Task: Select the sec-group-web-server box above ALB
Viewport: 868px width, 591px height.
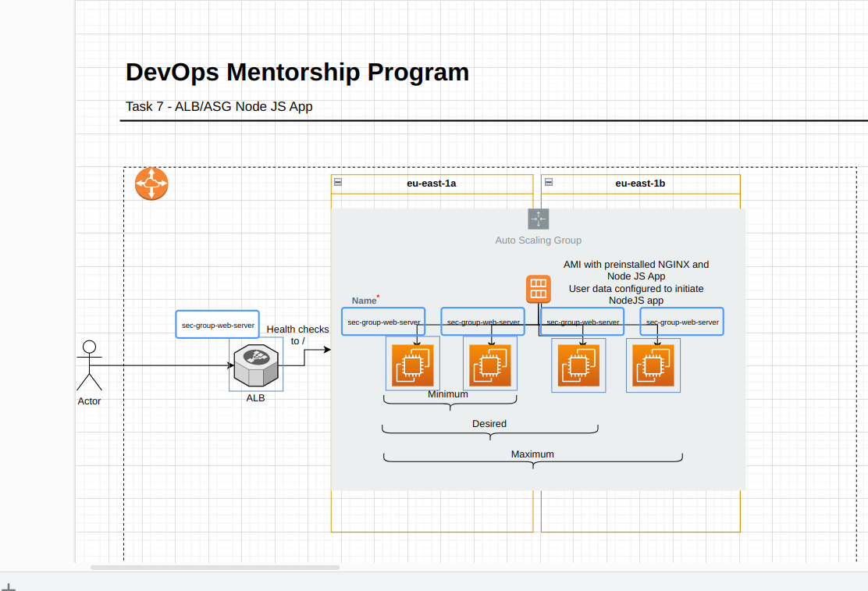Action: tap(218, 325)
